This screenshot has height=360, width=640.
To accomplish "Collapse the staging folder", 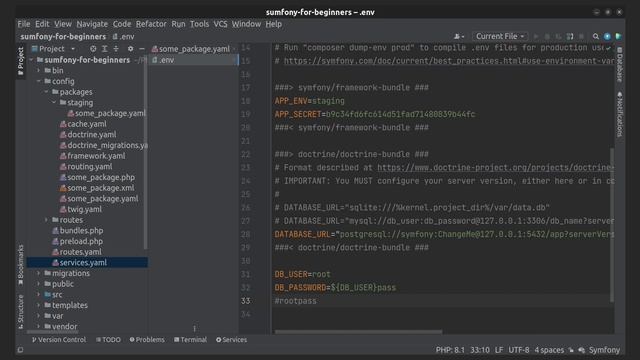I will click(54, 102).
